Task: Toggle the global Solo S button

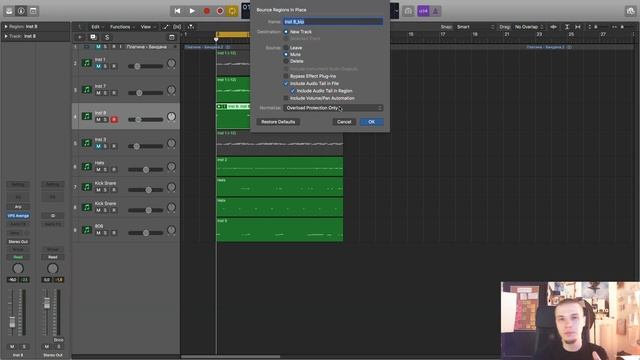Action: (107, 37)
